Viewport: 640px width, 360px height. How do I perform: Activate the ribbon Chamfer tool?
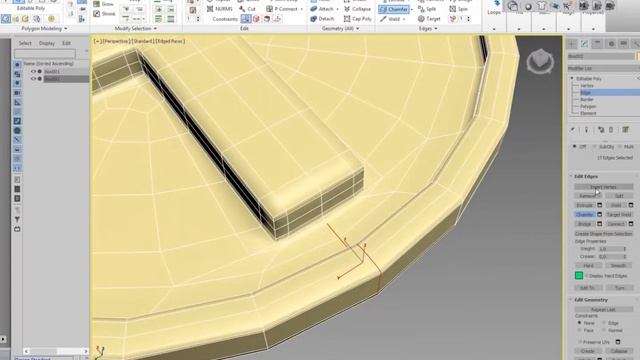pyautogui.click(x=393, y=9)
